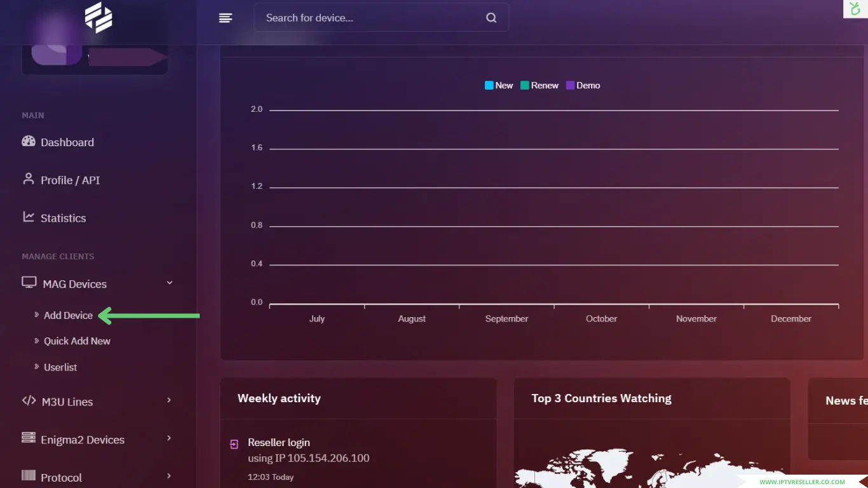Select Quick Add New menu item
The height and width of the screenshot is (488, 868).
77,341
